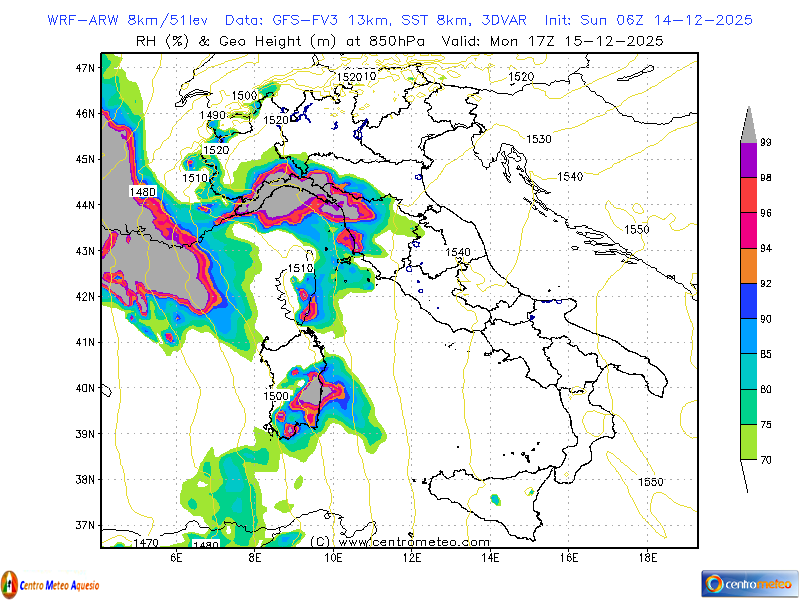Screen dimensions: 800x600
Task: Click the 18E longitude axis label
Action: [x=647, y=557]
